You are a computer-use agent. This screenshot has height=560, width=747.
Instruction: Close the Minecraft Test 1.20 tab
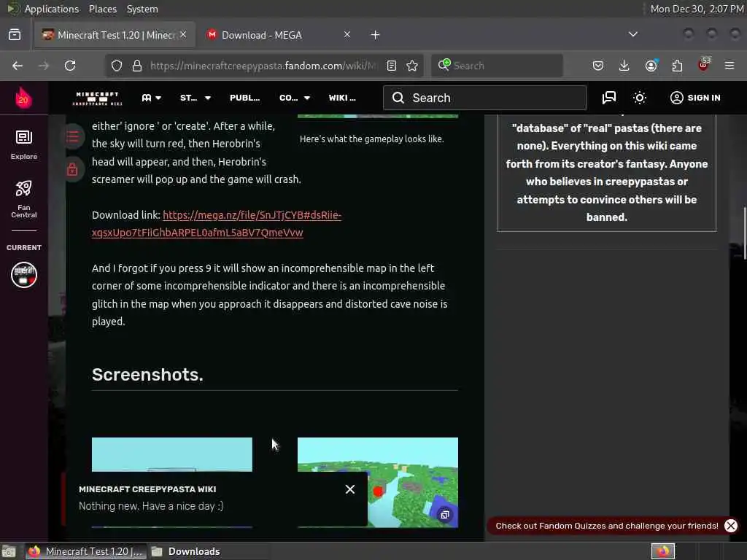pyautogui.click(x=183, y=34)
